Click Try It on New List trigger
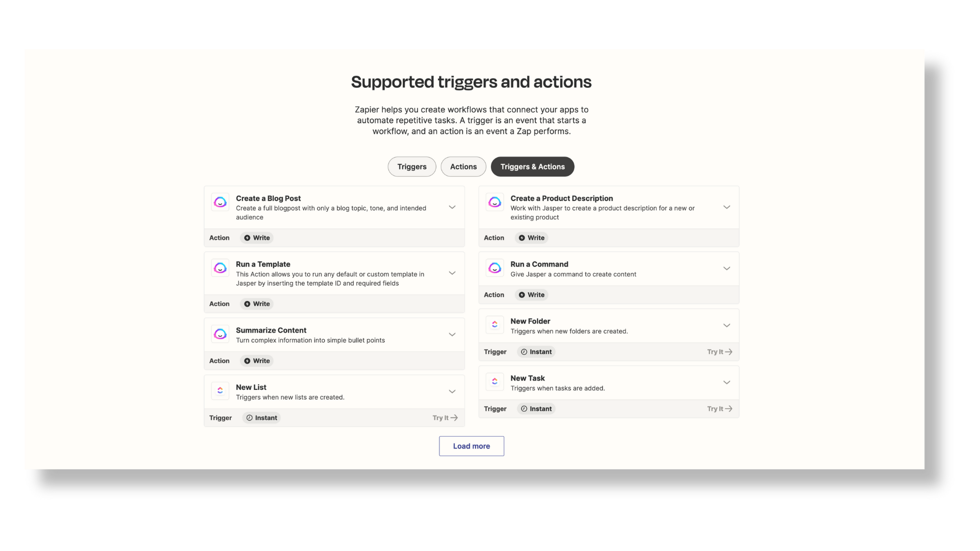 click(444, 417)
